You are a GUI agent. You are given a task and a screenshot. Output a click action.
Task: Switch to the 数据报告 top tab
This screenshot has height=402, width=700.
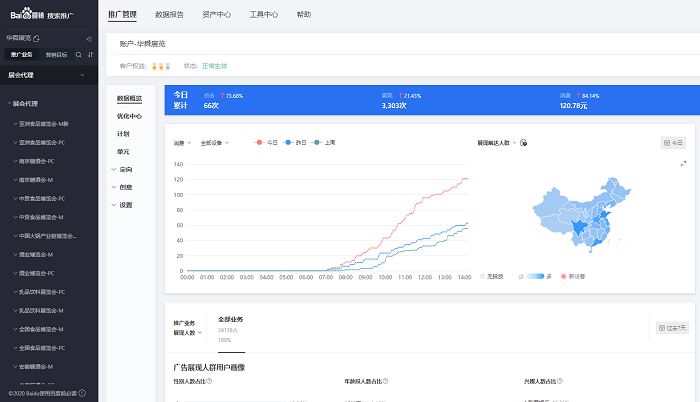[x=169, y=14]
